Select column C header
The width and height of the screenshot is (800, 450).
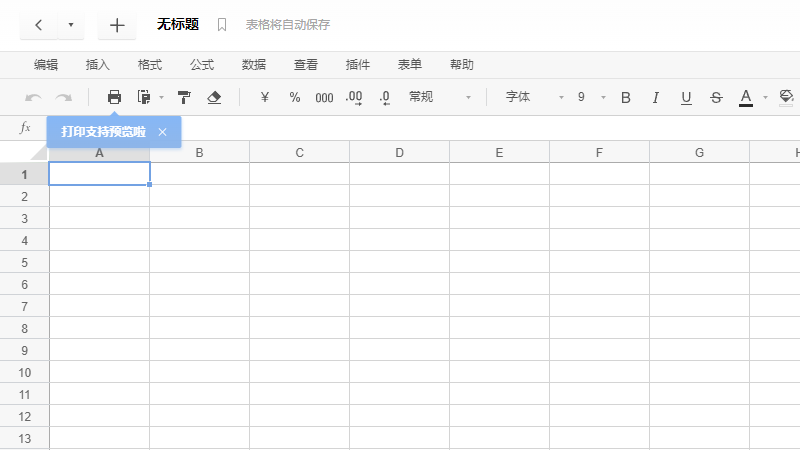point(299,153)
